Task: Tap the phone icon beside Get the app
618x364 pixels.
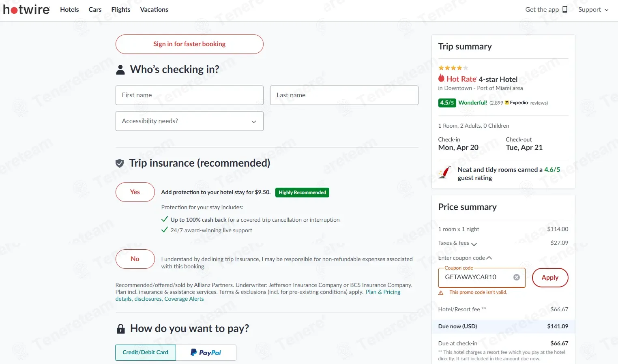Action: [565, 9]
